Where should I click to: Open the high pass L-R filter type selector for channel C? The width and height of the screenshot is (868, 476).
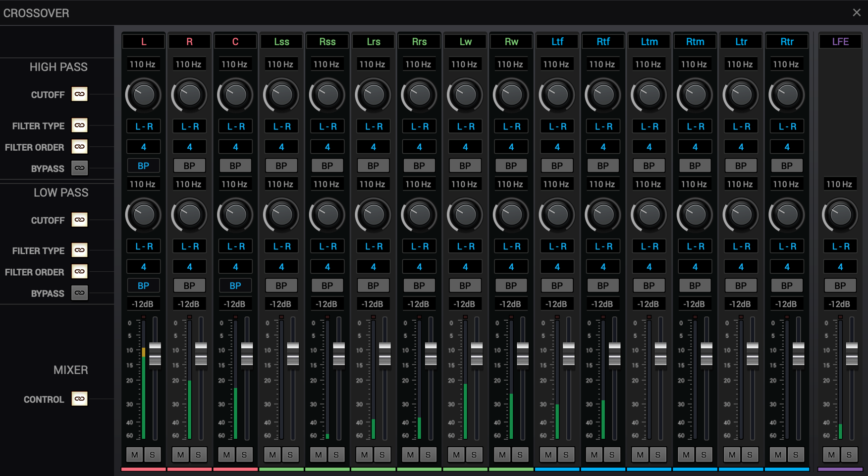235,126
